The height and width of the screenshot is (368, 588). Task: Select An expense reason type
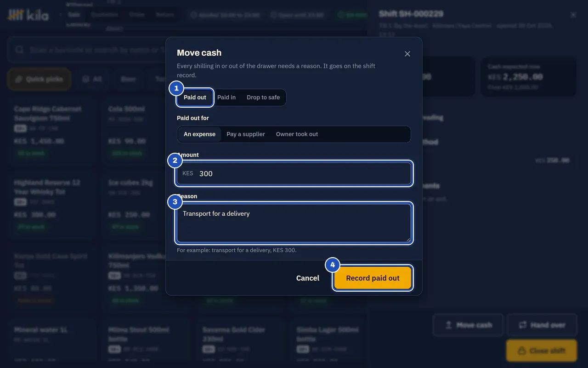[199, 134]
